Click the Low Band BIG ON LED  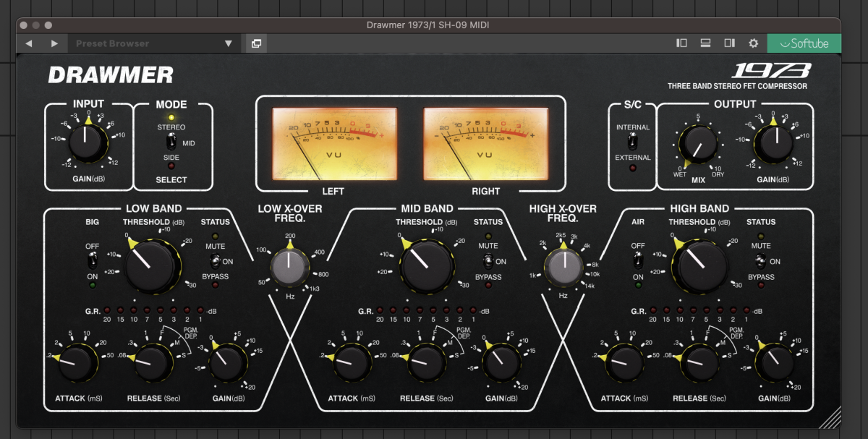pyautogui.click(x=93, y=285)
